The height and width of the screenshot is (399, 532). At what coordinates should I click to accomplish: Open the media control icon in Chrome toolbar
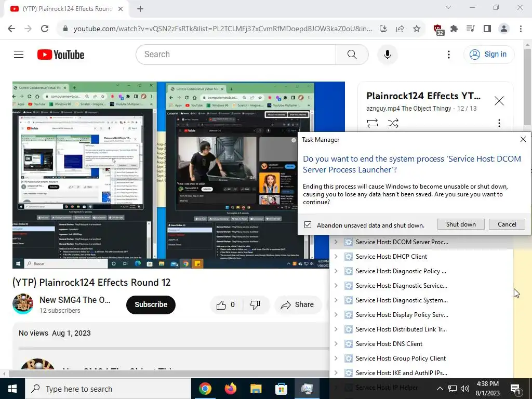coord(471,29)
